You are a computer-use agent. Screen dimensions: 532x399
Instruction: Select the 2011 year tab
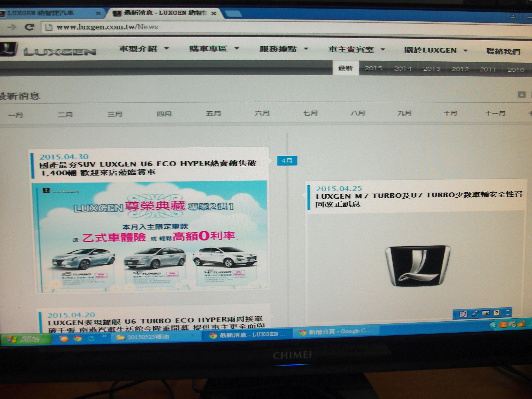(x=488, y=69)
